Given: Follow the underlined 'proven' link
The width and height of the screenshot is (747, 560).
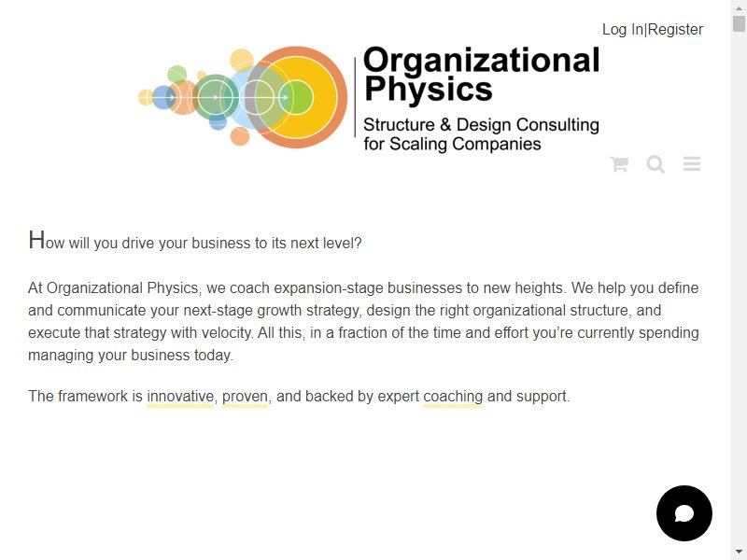Looking at the screenshot, I should (245, 396).
